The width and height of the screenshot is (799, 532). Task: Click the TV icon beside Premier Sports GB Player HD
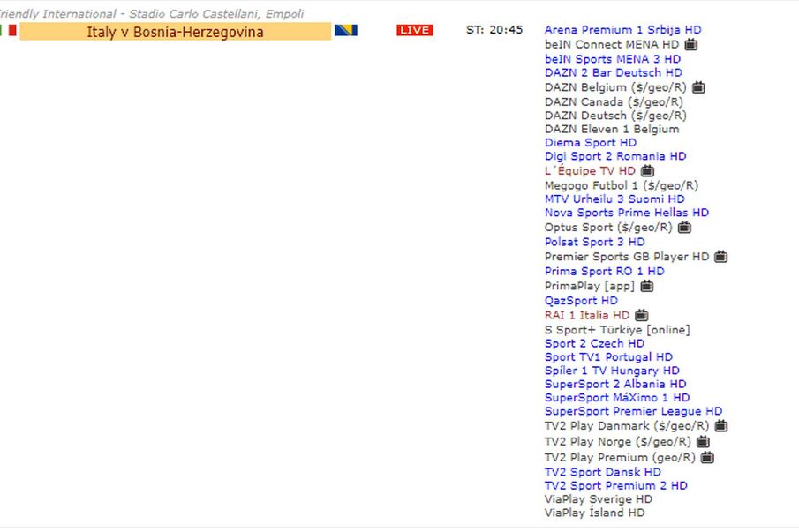point(721,257)
